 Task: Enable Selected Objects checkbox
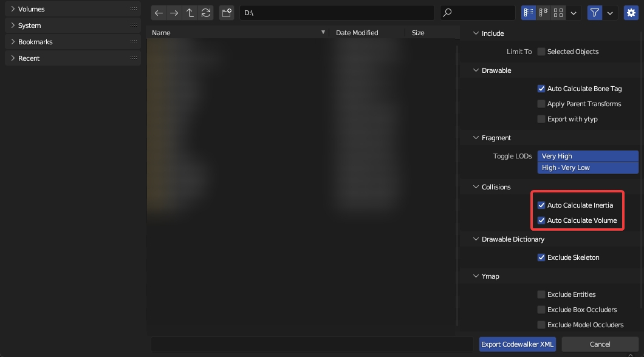[x=541, y=52]
